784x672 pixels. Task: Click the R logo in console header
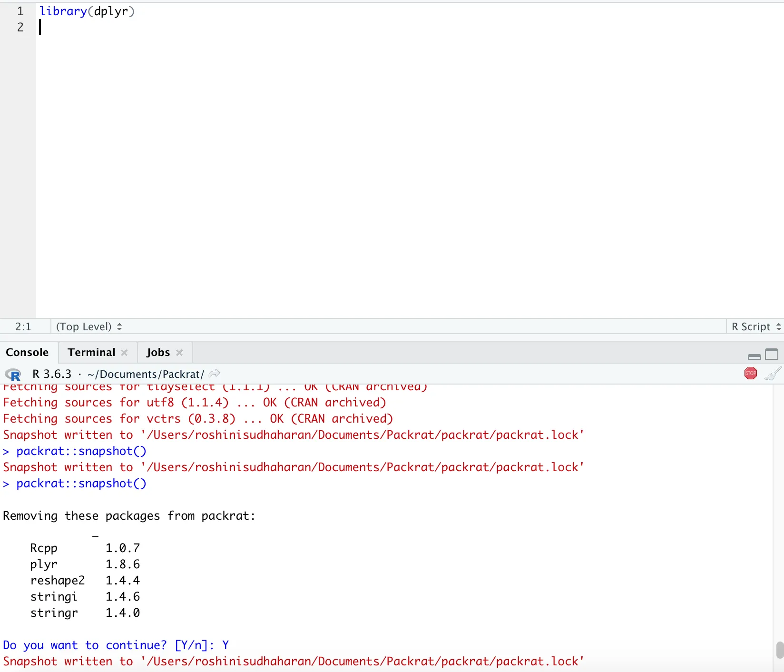pyautogui.click(x=13, y=375)
